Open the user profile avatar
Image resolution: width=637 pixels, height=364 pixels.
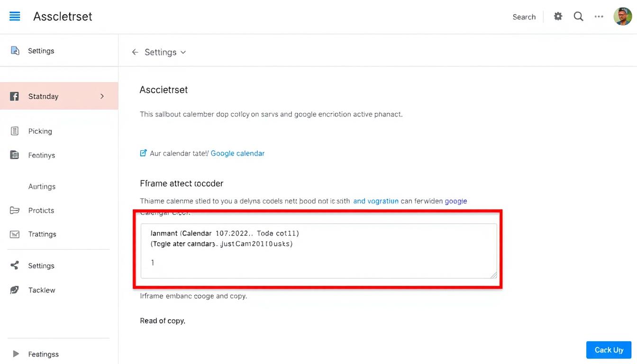(x=622, y=17)
